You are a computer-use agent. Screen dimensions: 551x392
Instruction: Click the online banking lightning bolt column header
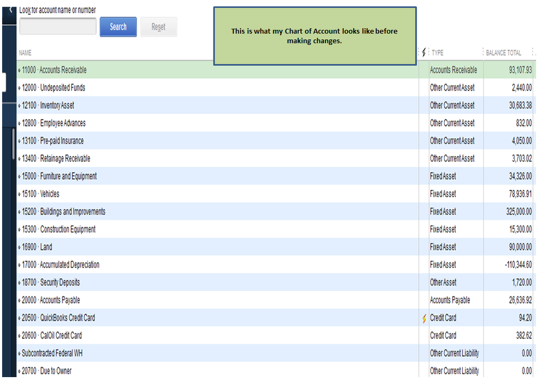[424, 52]
